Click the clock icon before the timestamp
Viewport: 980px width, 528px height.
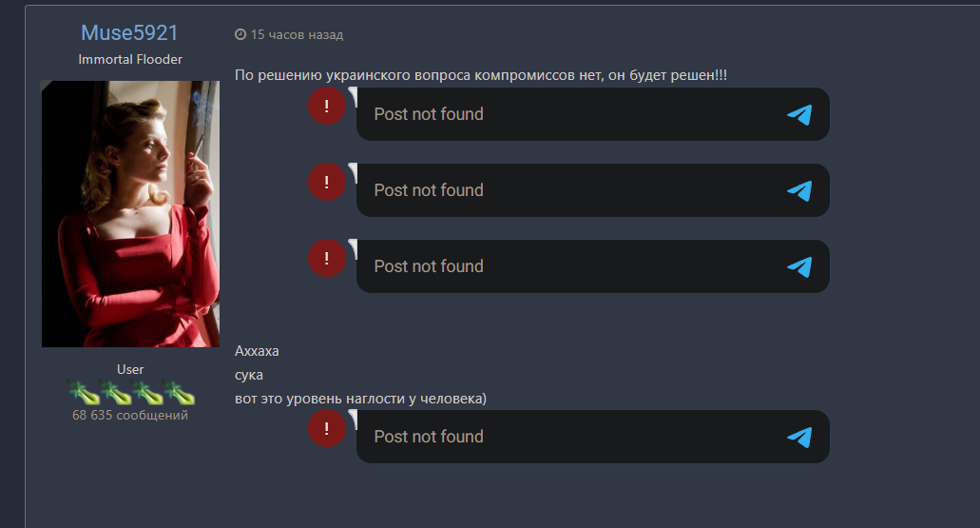pos(240,35)
